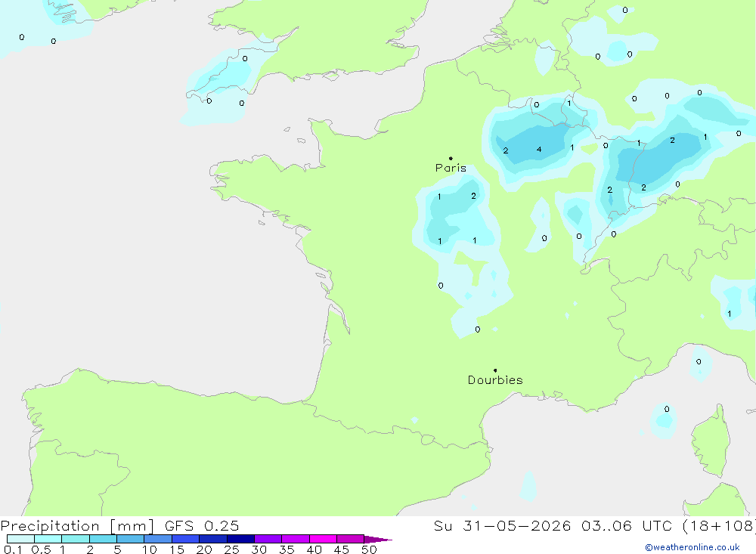Click the '50' legend scale label
Viewport: 756px width, 554px height.
370,549
